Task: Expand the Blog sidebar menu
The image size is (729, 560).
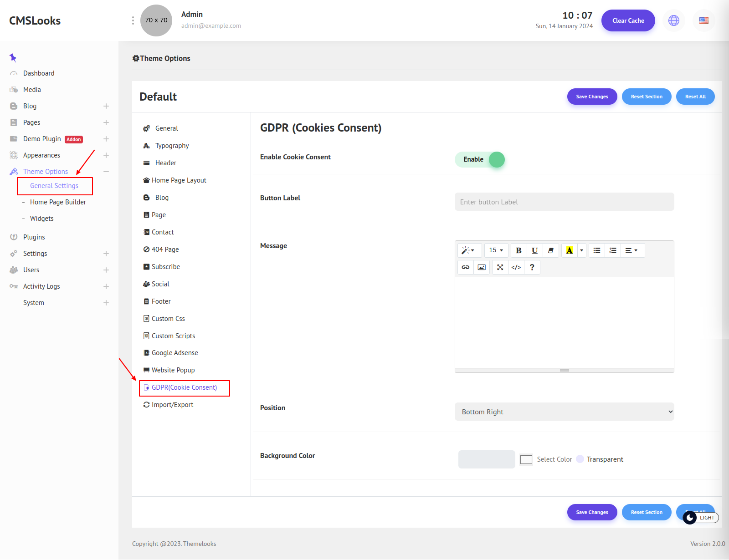Action: pos(106,106)
